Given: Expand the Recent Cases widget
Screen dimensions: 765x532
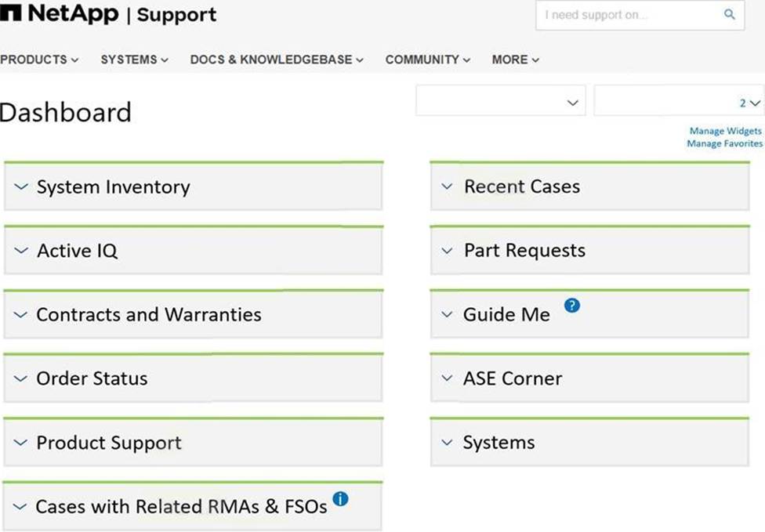Looking at the screenshot, I should tap(447, 187).
